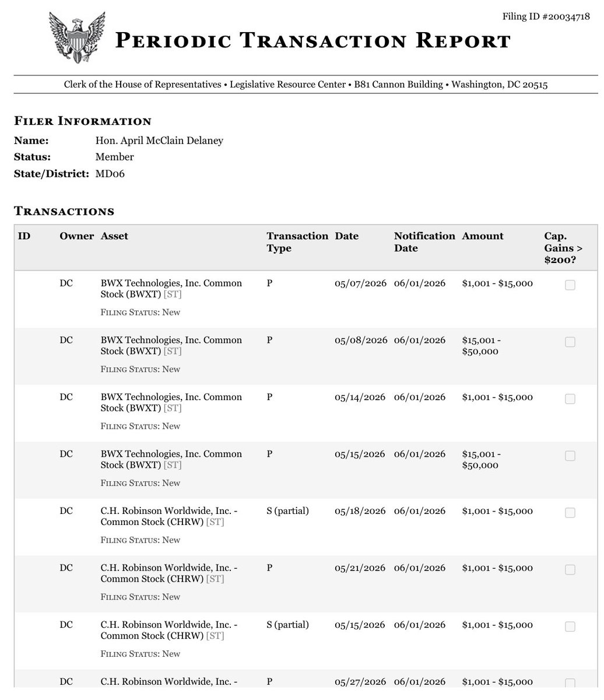Click the Owner column header

[76, 236]
